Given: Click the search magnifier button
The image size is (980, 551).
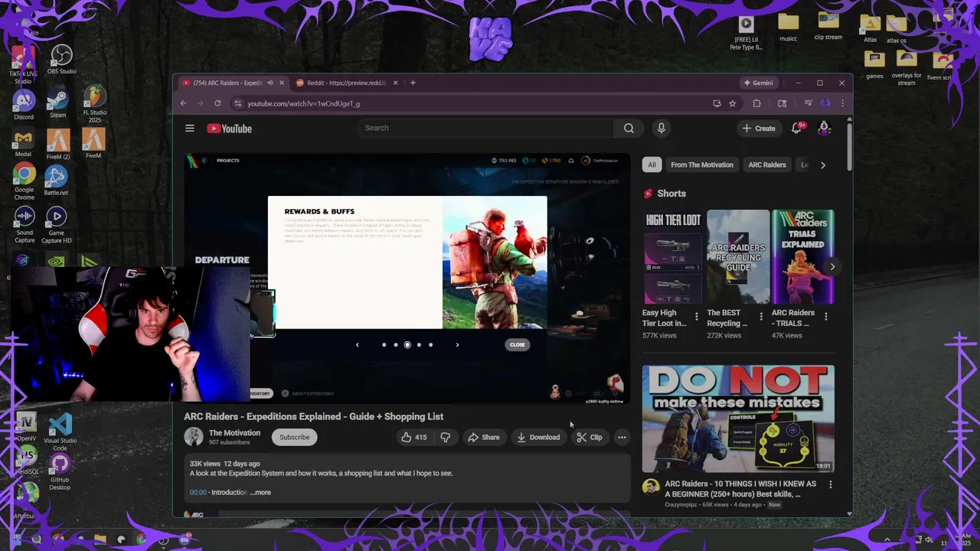Looking at the screenshot, I should 629,129.
